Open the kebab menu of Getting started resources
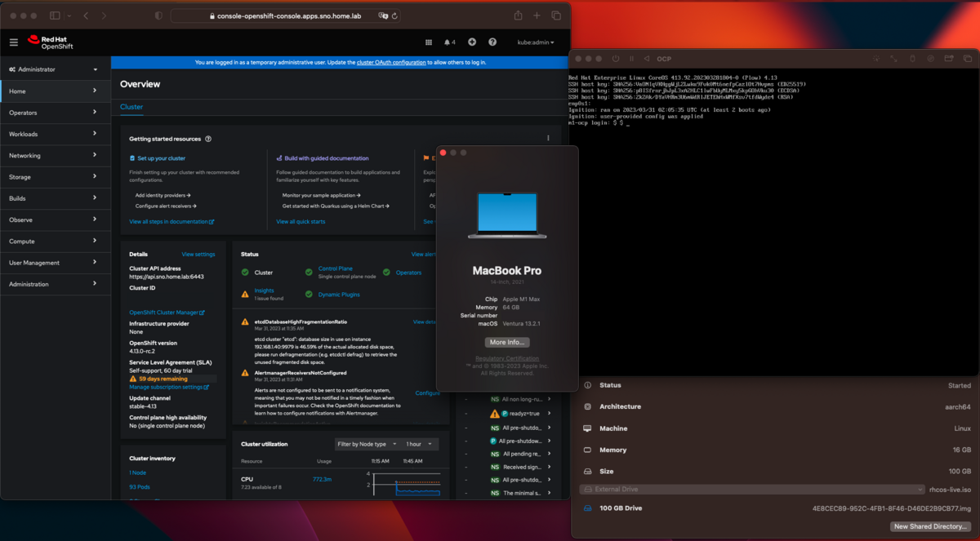 (x=548, y=139)
